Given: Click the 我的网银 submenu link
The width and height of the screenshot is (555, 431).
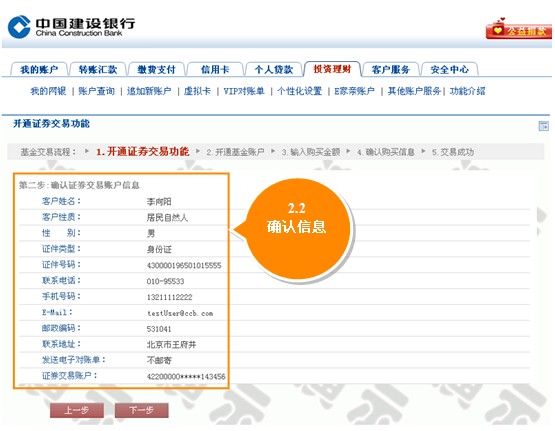Looking at the screenshot, I should [x=48, y=91].
